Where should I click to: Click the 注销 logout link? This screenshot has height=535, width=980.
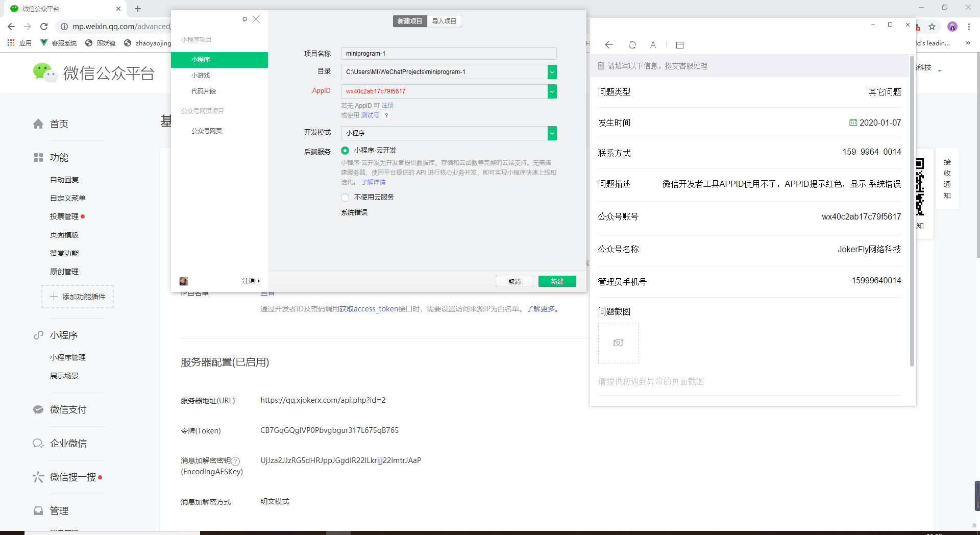251,281
